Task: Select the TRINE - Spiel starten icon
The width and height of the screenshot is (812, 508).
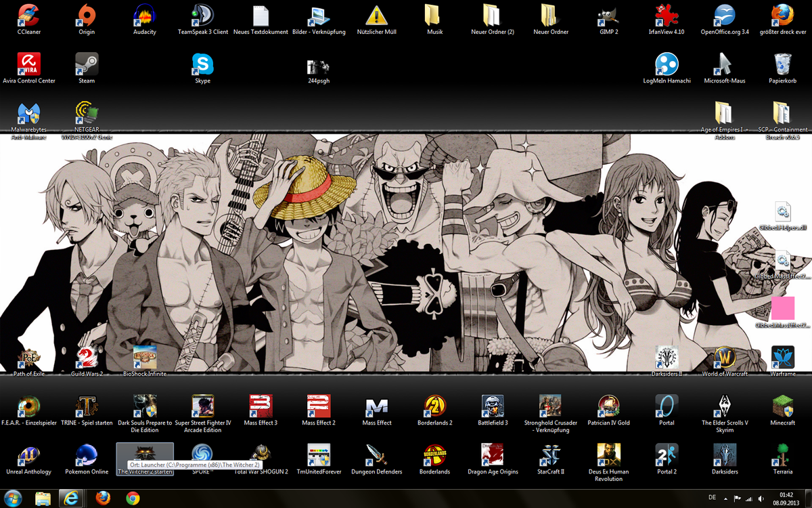Action: [87, 406]
